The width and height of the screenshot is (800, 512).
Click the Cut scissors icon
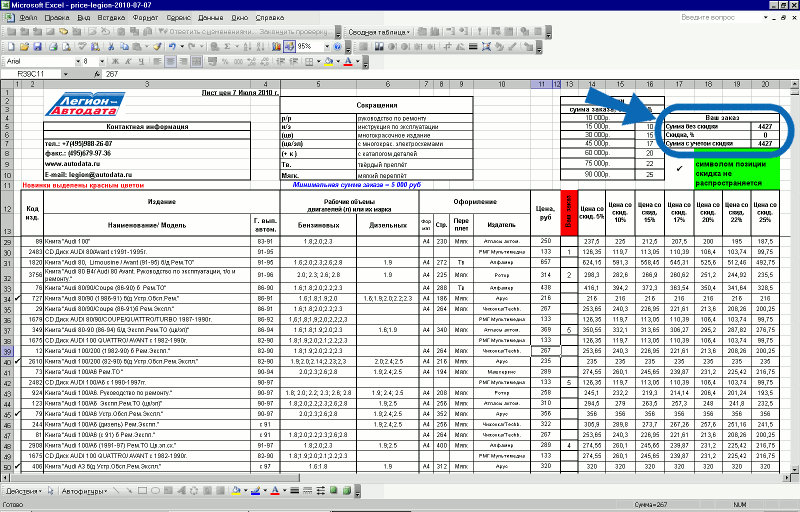[x=111, y=47]
